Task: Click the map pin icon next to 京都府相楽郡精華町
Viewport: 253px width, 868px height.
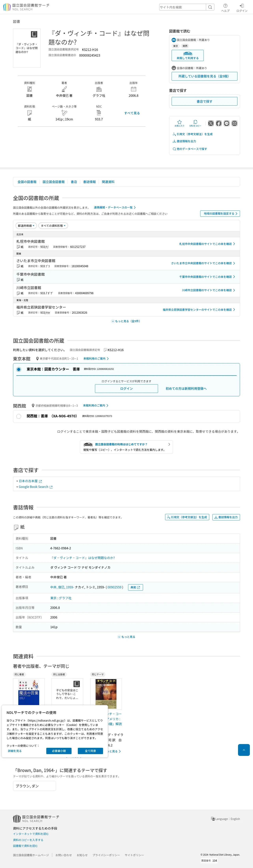Action: (x=33, y=406)
